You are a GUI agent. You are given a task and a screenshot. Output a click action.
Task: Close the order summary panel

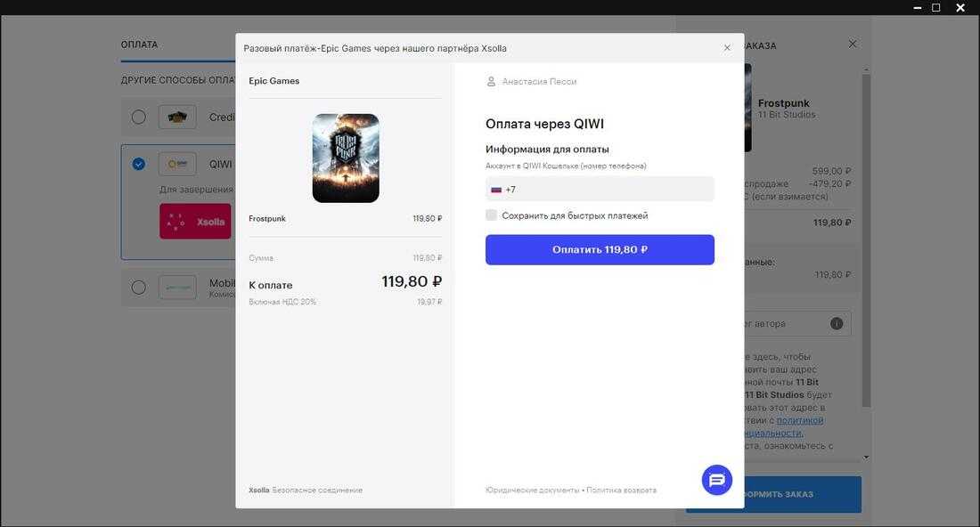pyautogui.click(x=853, y=45)
